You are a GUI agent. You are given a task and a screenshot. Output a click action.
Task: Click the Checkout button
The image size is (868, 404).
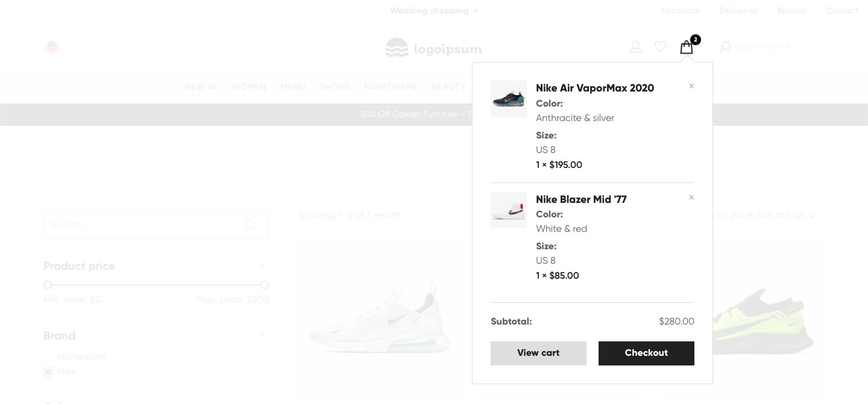pos(646,353)
